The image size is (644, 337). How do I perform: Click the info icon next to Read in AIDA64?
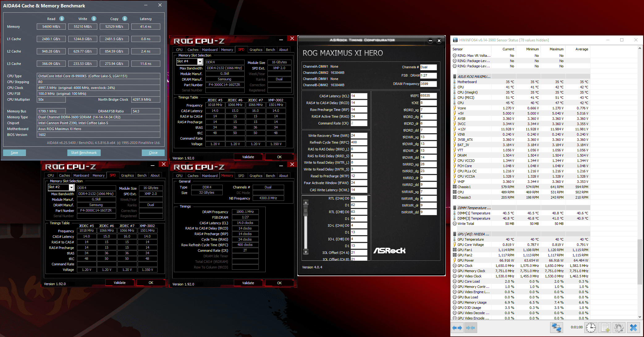(x=62, y=19)
